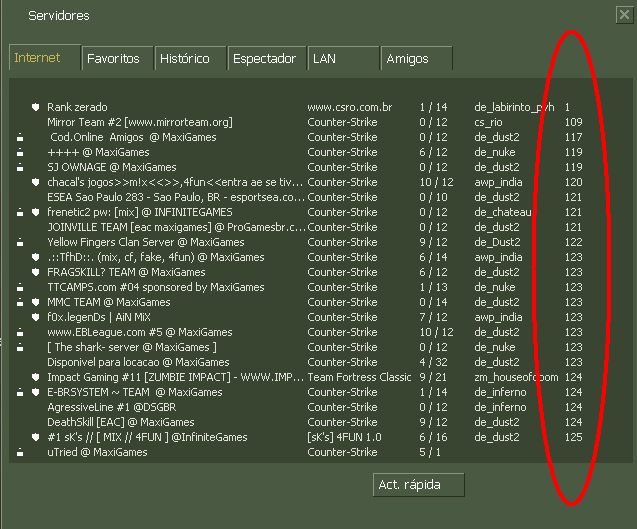Image resolution: width=637 pixels, height=529 pixels.
Task: Open the Internet tab
Action: point(45,57)
